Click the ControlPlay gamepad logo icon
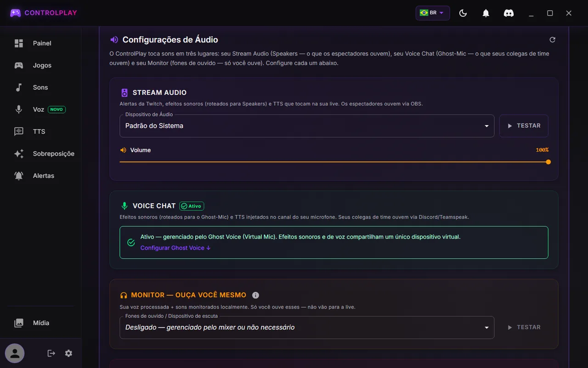Image resolution: width=588 pixels, height=368 pixels. click(x=16, y=13)
